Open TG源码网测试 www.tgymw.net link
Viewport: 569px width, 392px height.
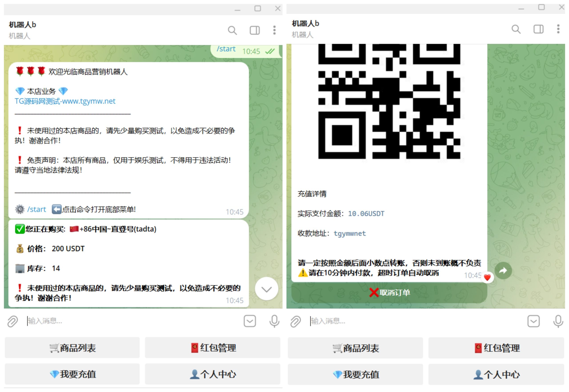click(65, 101)
